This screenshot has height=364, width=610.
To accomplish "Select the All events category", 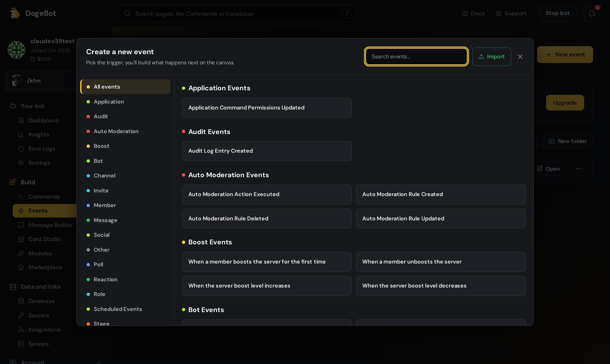I will click(125, 87).
